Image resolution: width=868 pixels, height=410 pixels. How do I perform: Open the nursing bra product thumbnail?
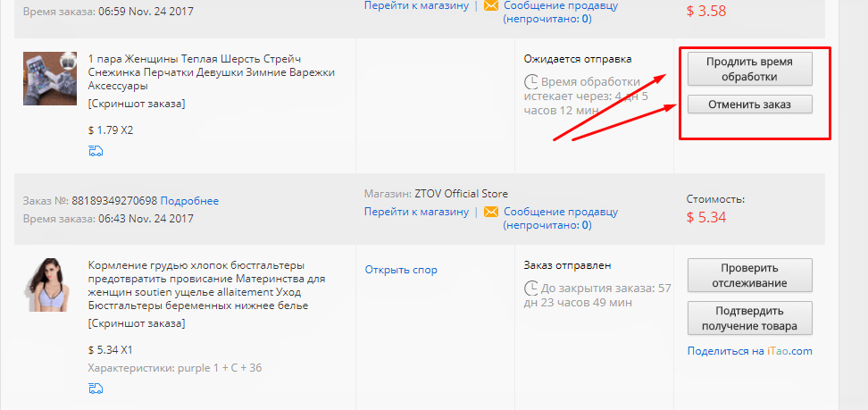coord(50,284)
